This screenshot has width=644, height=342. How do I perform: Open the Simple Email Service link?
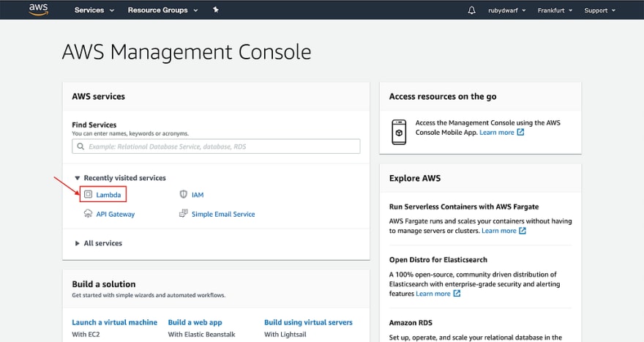tap(223, 214)
